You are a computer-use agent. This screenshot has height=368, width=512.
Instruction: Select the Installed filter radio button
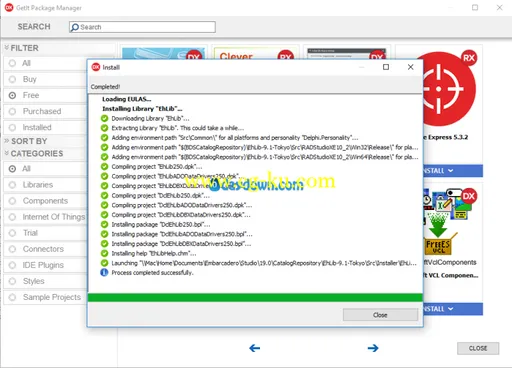click(x=12, y=127)
